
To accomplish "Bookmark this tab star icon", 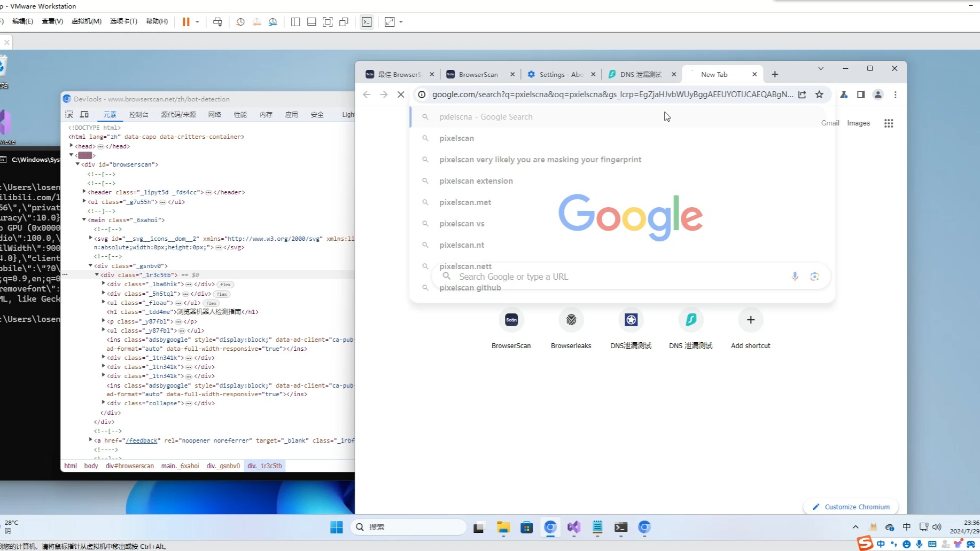I will click(819, 95).
